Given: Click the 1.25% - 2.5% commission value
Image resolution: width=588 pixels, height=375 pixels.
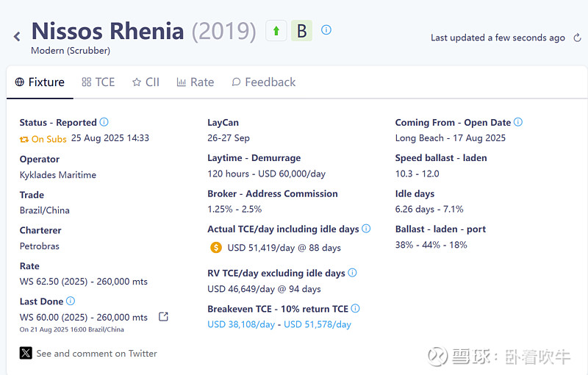Looking at the screenshot, I should (234, 210).
